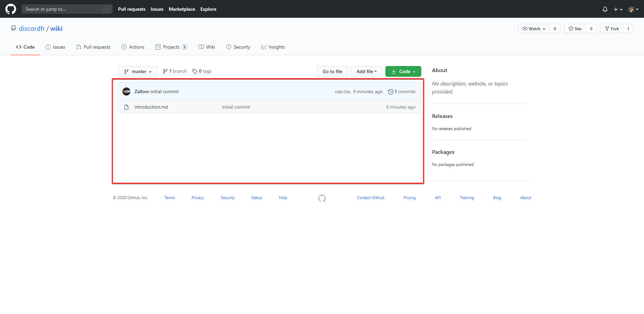644x314 pixels.
Task: Expand the green Code download dropdown
Action: click(403, 71)
